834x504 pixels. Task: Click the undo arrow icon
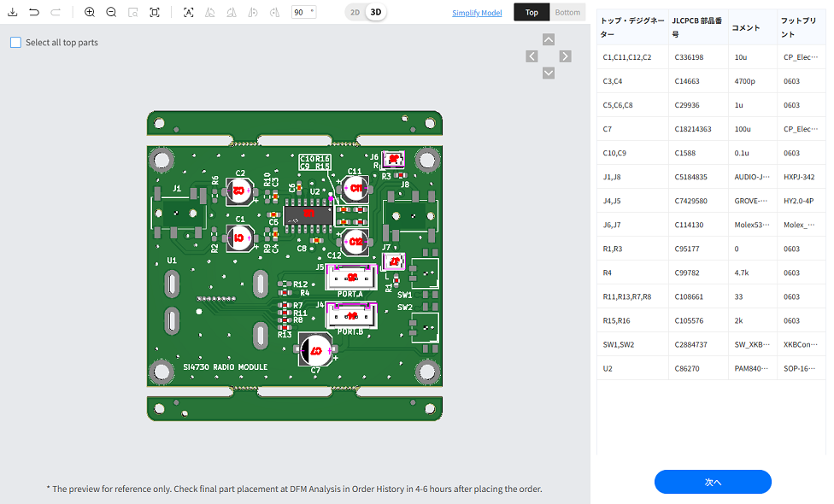click(x=34, y=12)
